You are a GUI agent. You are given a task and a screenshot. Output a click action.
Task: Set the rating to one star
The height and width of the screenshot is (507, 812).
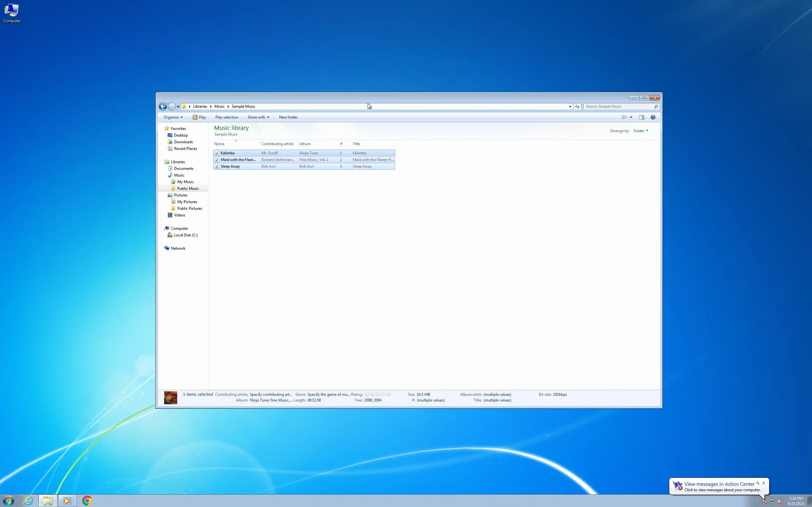[367, 394]
